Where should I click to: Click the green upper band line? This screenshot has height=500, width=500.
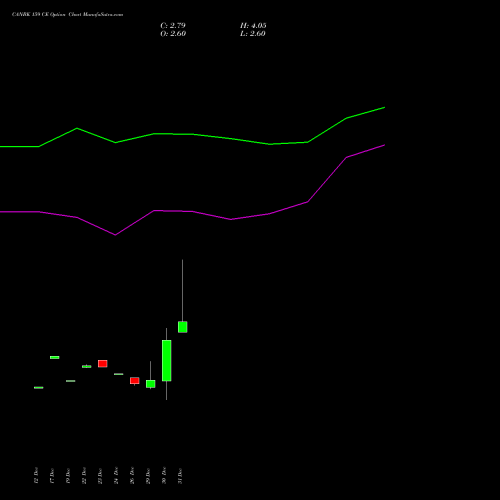pyautogui.click(x=193, y=134)
